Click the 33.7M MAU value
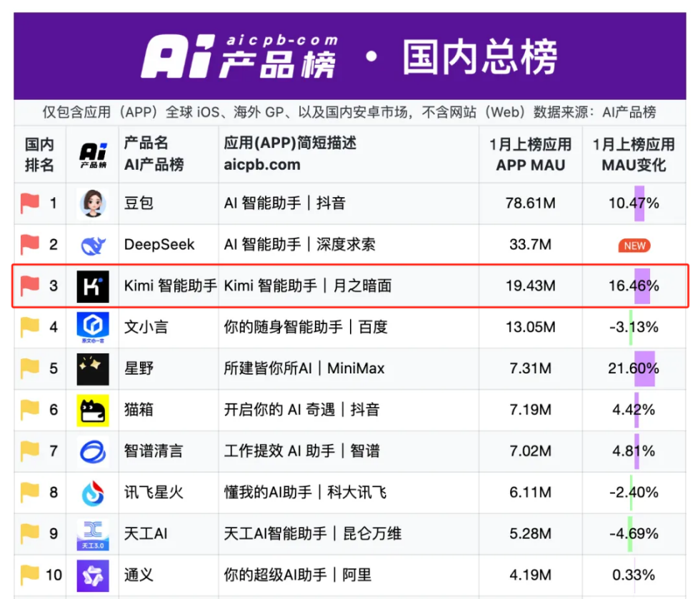Viewport: 700px width, 599px height. coord(530,245)
